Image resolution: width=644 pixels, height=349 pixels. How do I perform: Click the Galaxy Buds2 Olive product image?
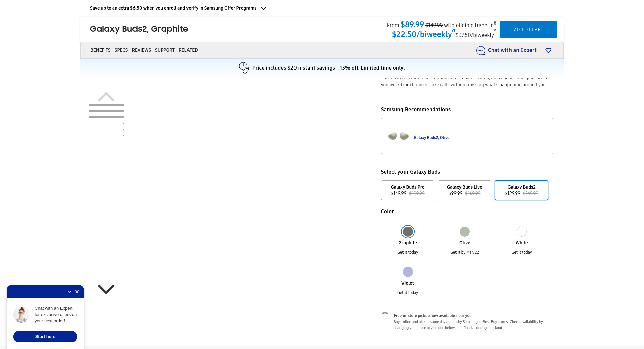[398, 136]
